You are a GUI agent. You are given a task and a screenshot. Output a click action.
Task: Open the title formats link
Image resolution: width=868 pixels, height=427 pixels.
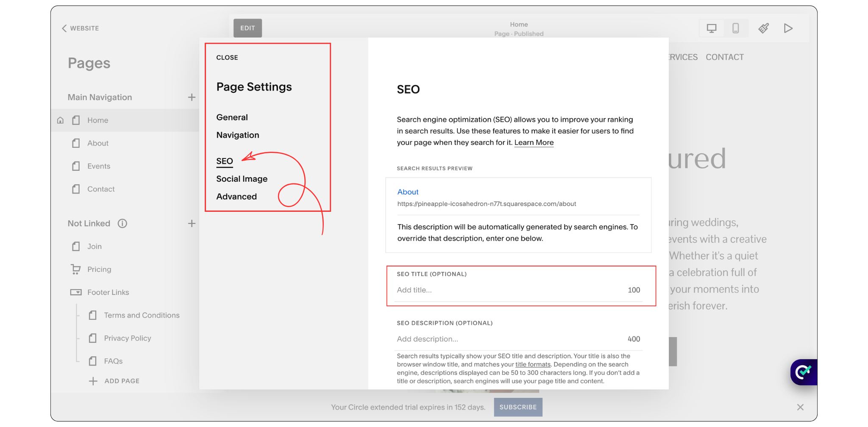pyautogui.click(x=533, y=364)
